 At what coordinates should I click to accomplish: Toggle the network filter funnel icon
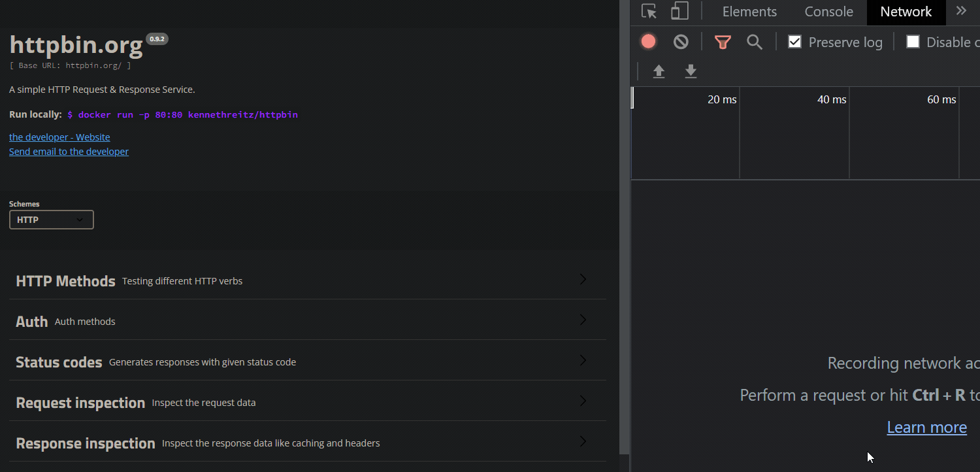(x=723, y=42)
